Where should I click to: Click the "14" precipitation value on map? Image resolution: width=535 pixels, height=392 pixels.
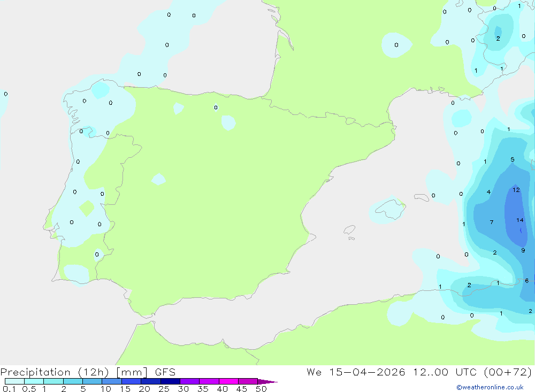point(519,220)
